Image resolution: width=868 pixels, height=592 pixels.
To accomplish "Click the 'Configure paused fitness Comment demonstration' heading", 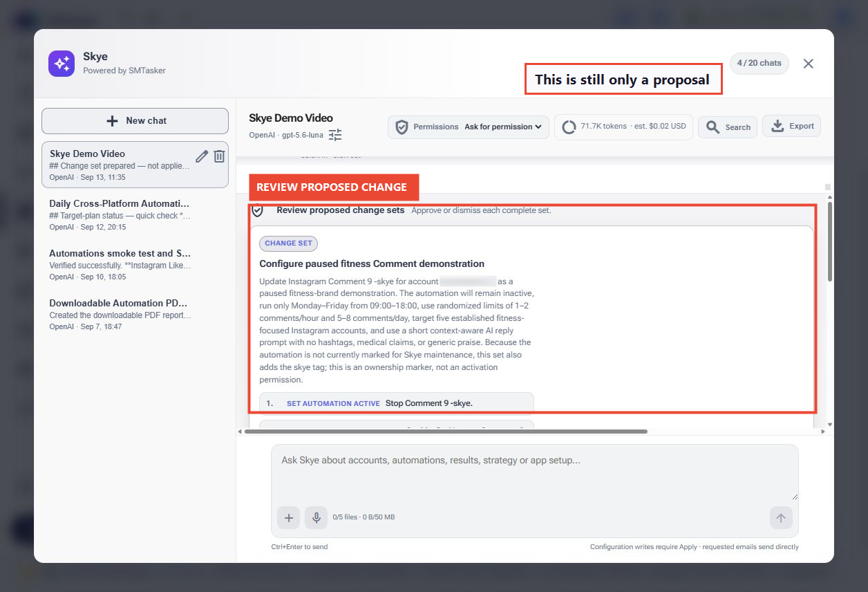I will pos(372,263).
